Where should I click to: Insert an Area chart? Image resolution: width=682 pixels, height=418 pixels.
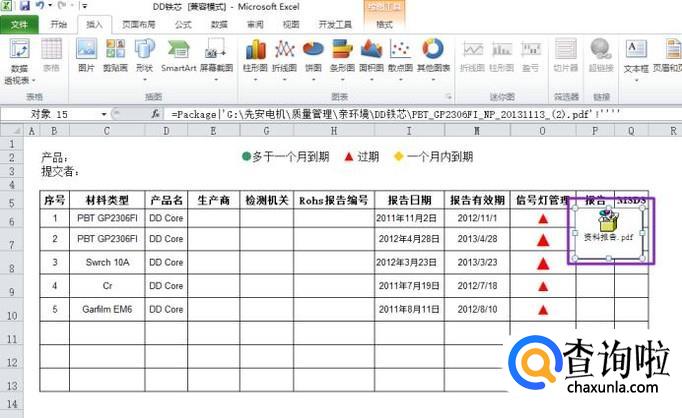pyautogui.click(x=371, y=60)
